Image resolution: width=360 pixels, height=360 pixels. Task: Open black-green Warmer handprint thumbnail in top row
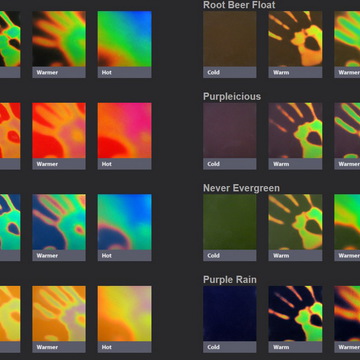pos(59,39)
